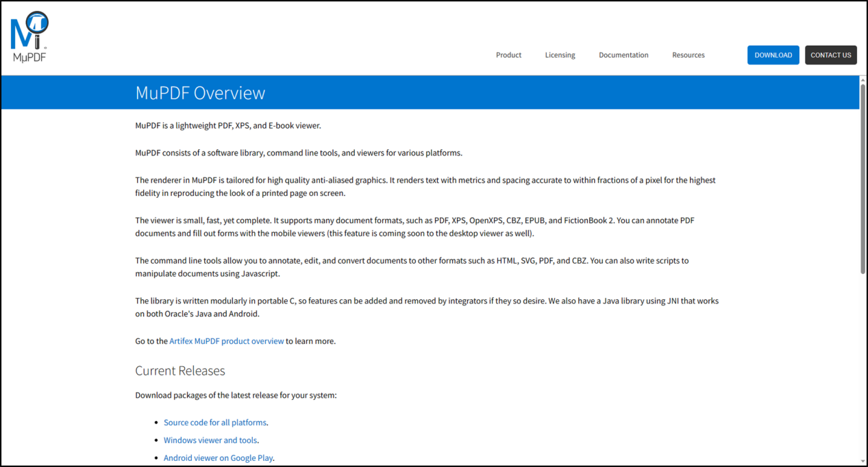Image resolution: width=868 pixels, height=467 pixels.
Task: Open Windows viewer and tools link
Action: click(x=210, y=440)
